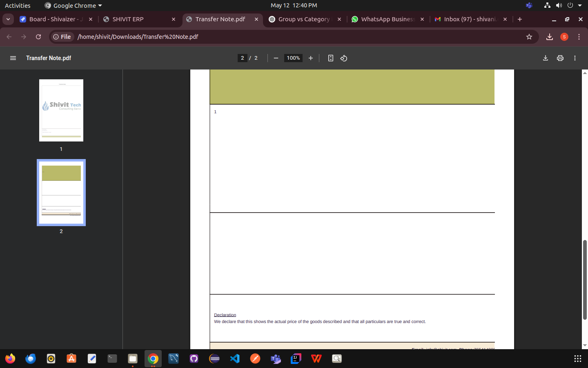
Task: Open a new tab with the plus button
Action: tap(520, 19)
